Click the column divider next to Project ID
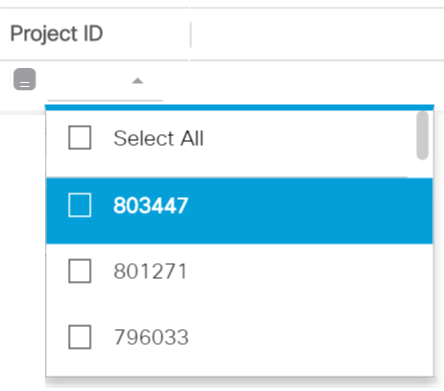This screenshot has width=444, height=391. coord(190,34)
